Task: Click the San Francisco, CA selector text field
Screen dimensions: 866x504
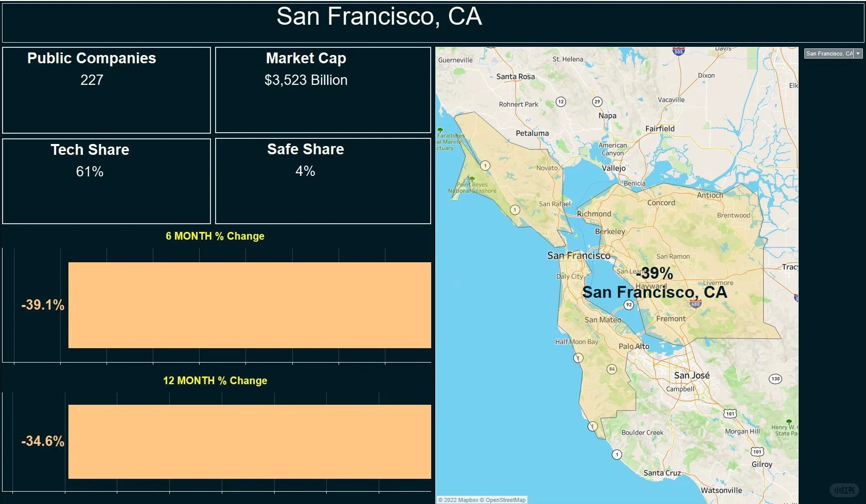Action: [x=828, y=53]
